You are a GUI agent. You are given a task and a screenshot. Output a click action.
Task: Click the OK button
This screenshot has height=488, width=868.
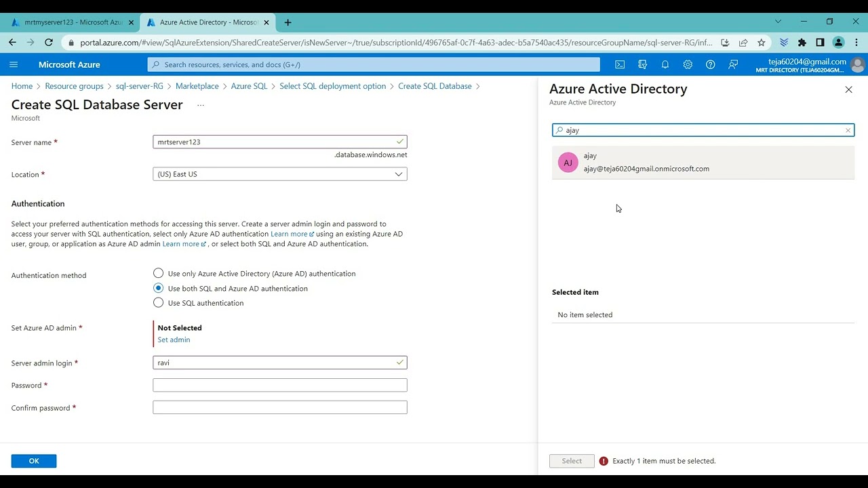tap(34, 461)
